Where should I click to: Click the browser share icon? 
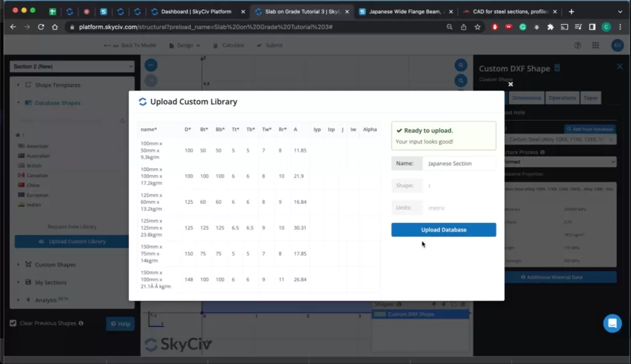(463, 27)
